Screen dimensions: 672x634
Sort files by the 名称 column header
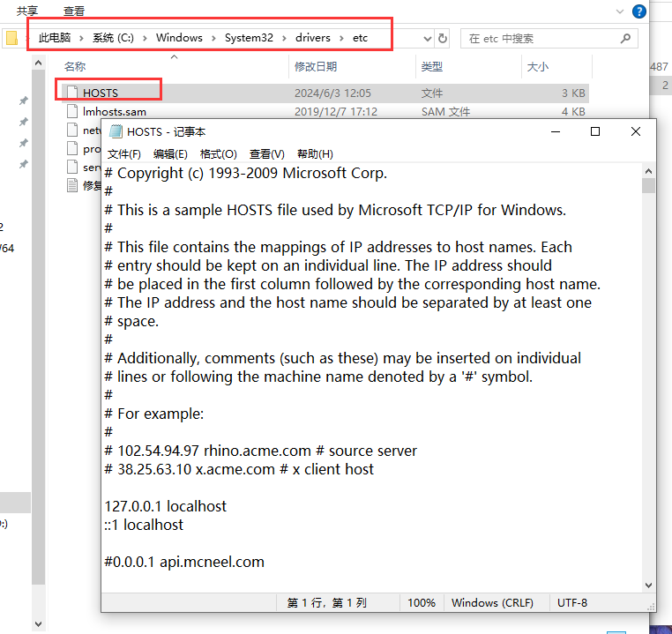click(x=75, y=67)
